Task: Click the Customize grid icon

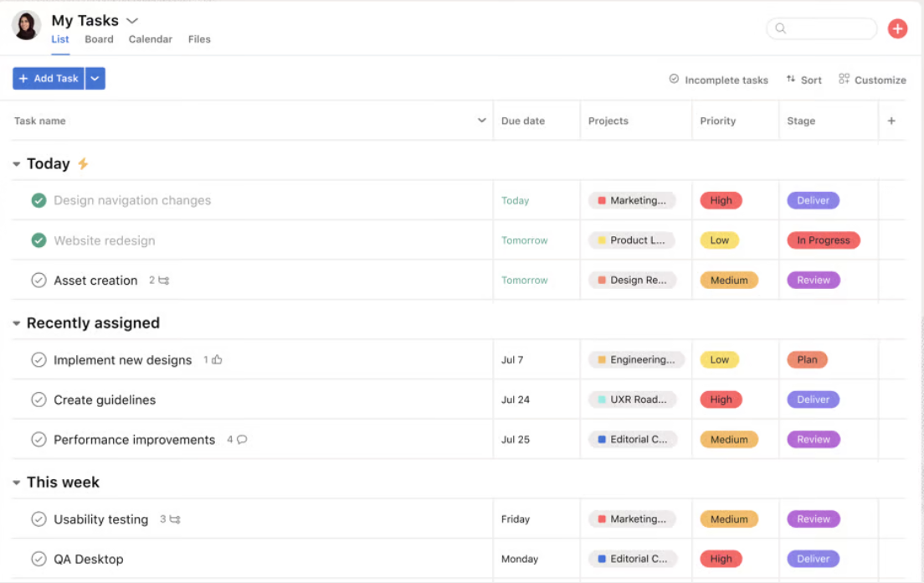Action: (x=844, y=79)
